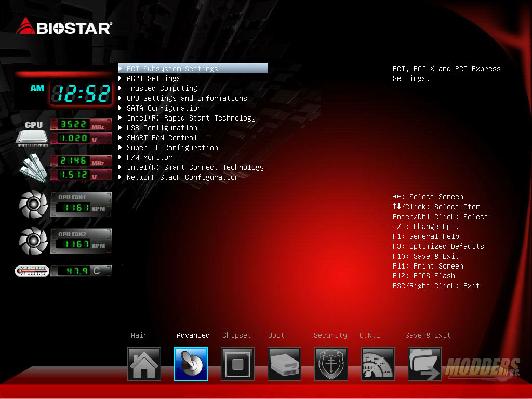Expand arrow beside PCI Subsystem Settings

tap(120, 68)
